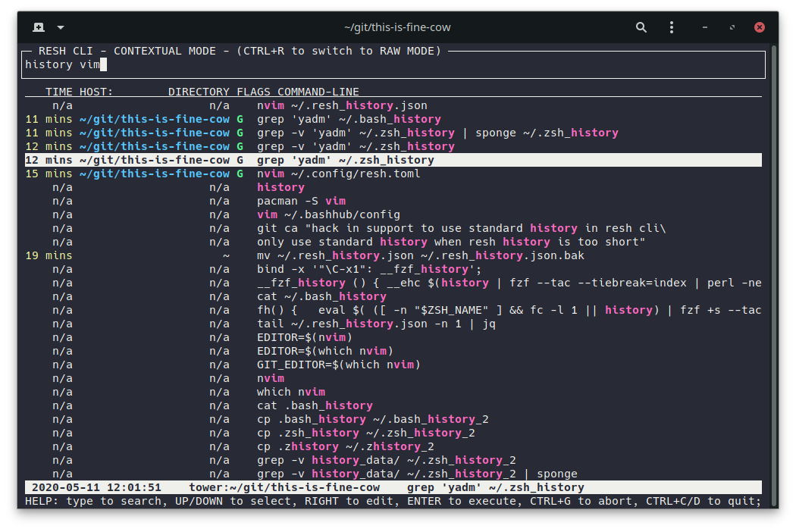Click the "history vim" search input
The height and width of the screenshot is (532, 796).
click(x=61, y=64)
